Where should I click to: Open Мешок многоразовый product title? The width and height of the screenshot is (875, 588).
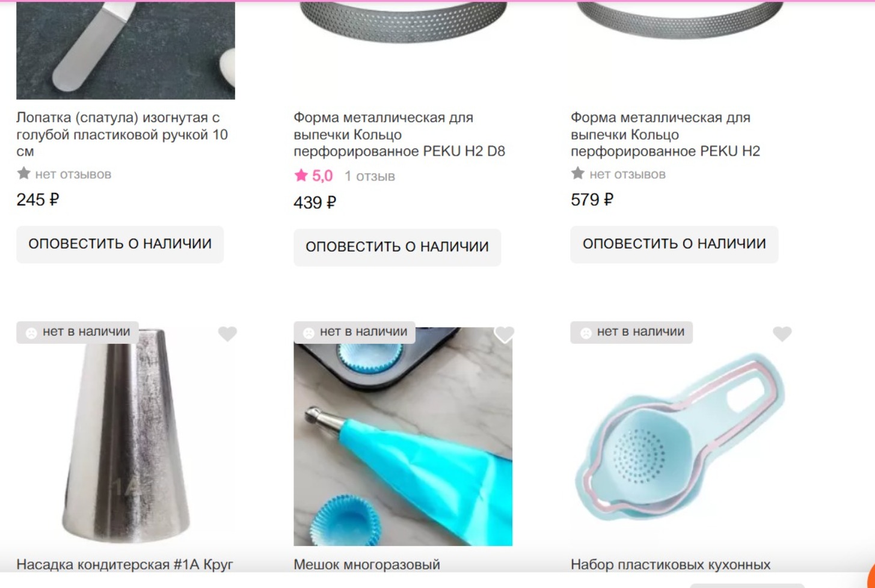[x=367, y=565]
